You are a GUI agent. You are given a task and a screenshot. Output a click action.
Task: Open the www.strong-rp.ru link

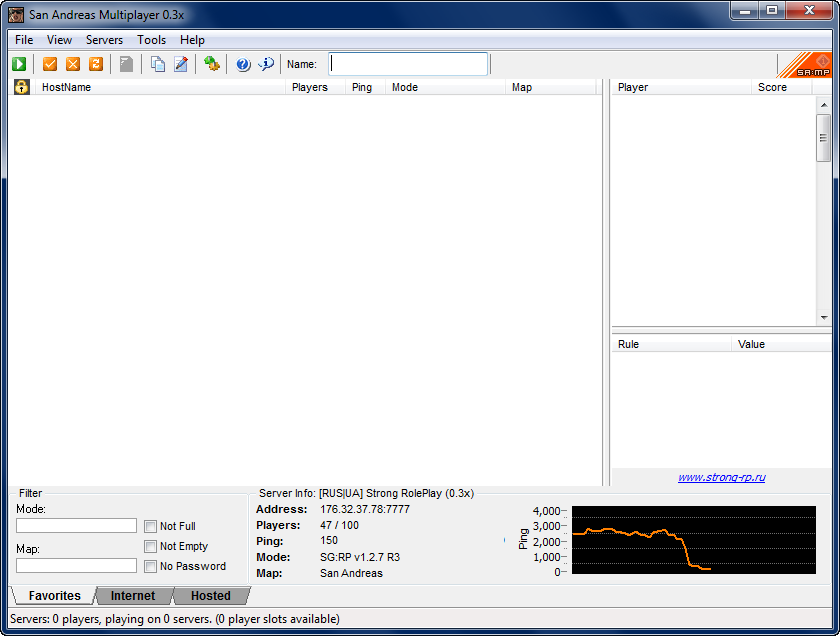pos(722,477)
